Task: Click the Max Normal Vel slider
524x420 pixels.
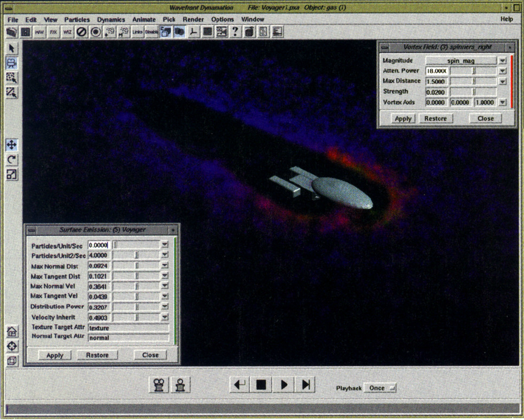Action: (137, 286)
